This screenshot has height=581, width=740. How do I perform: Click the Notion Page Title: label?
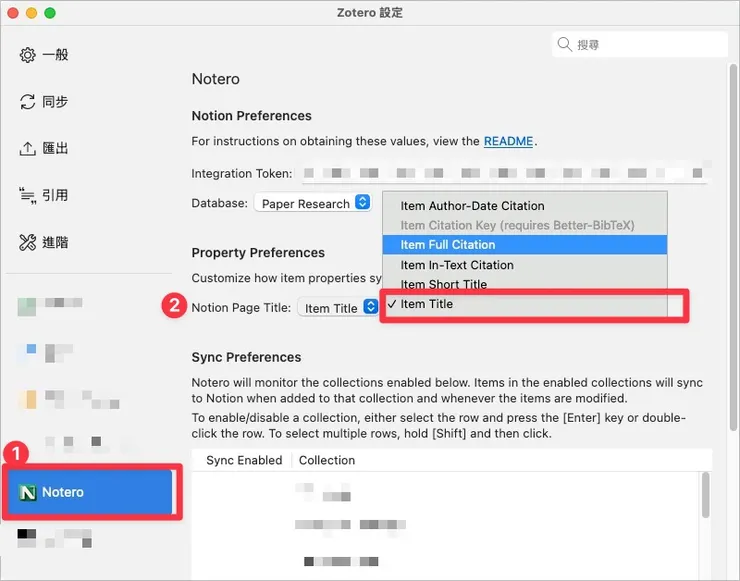click(241, 308)
